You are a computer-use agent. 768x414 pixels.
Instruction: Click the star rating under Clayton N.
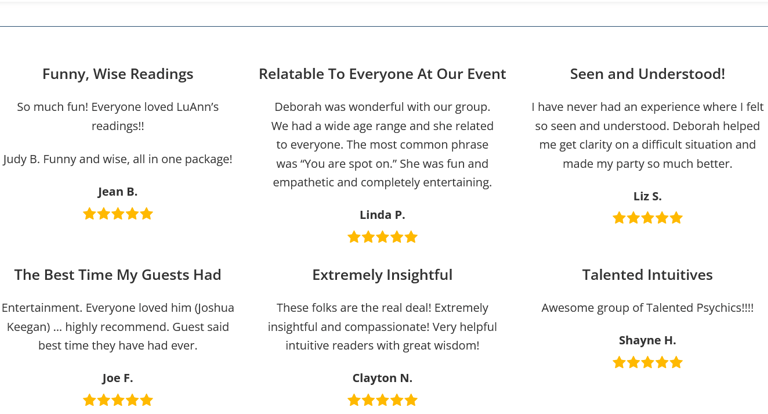(x=382, y=400)
